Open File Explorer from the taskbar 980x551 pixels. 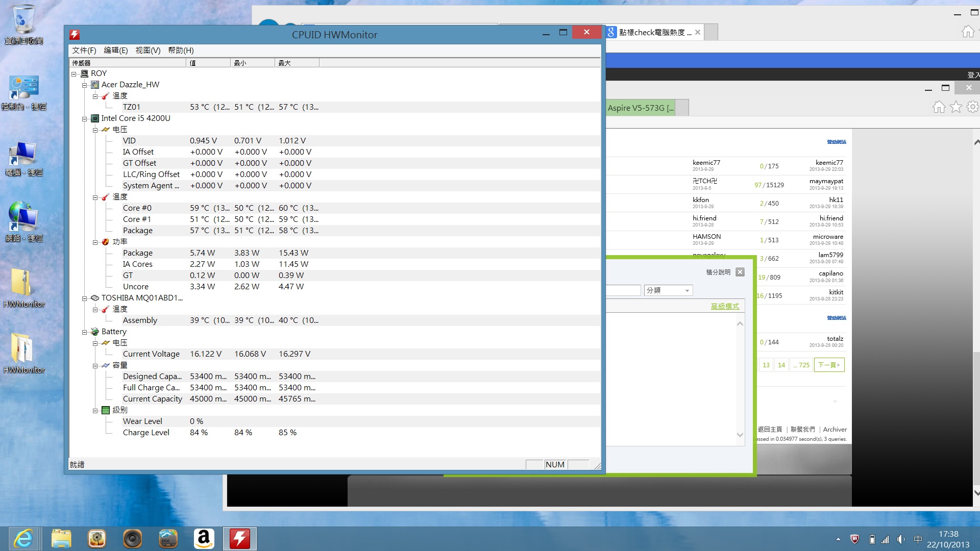61,539
